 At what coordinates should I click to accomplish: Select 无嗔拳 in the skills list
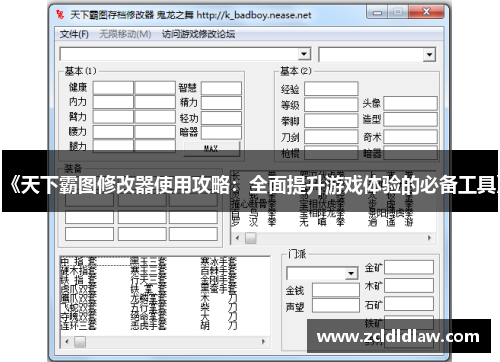pos(322,222)
